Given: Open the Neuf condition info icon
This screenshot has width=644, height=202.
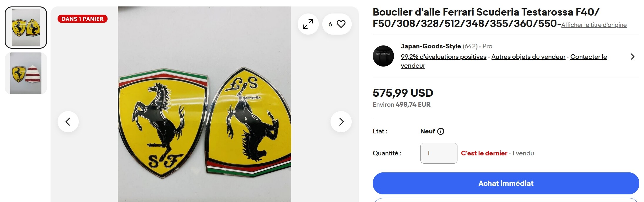Looking at the screenshot, I should coord(441,131).
